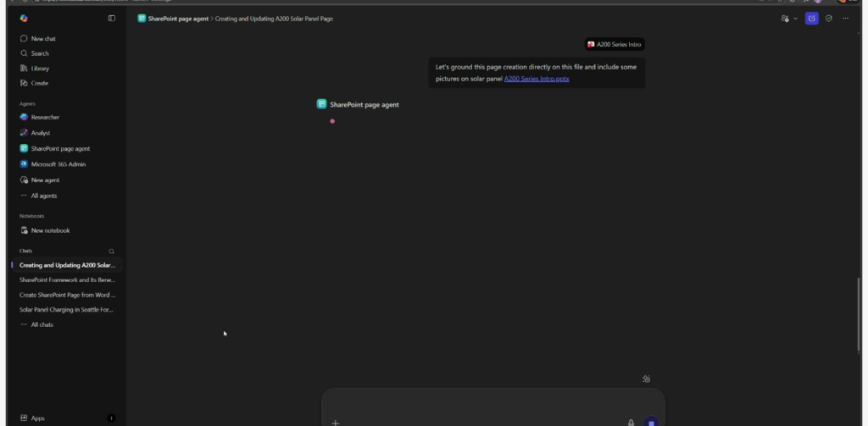The image size is (868, 426).
Task: Click the Copilot logo icon
Action: click(x=24, y=19)
